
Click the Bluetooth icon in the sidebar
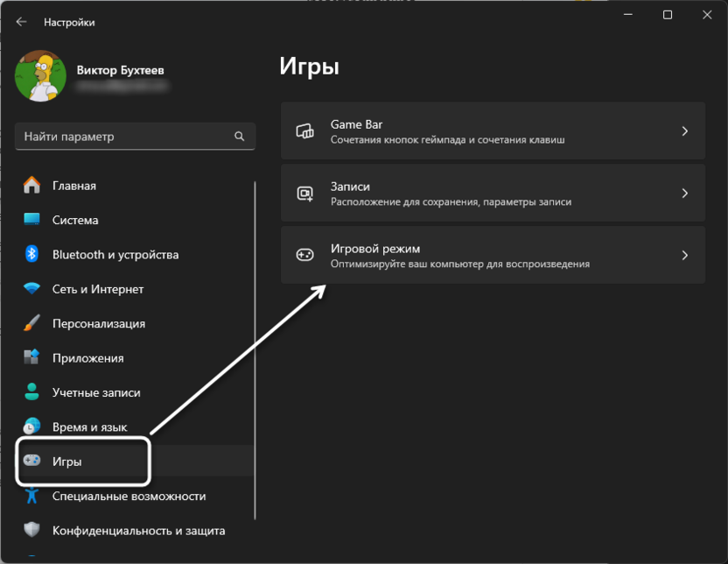(32, 254)
